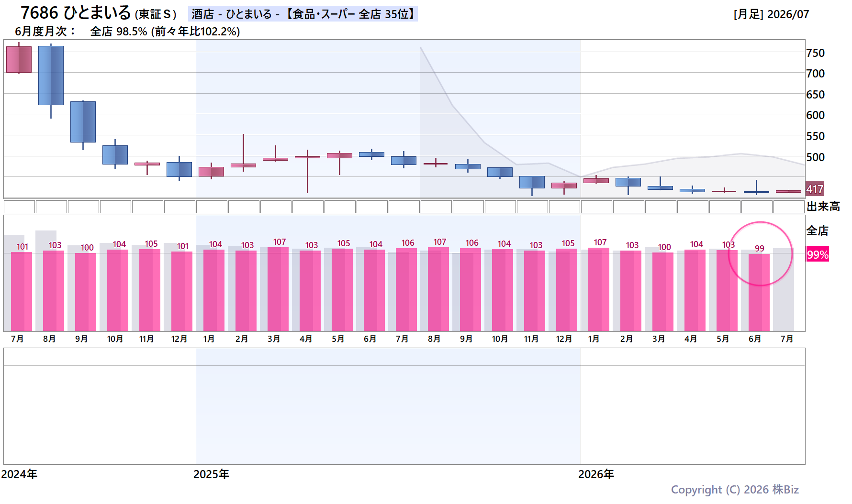852x504 pixels.
Task: Select the 100 value above September 2024 bar
Action: (x=87, y=248)
